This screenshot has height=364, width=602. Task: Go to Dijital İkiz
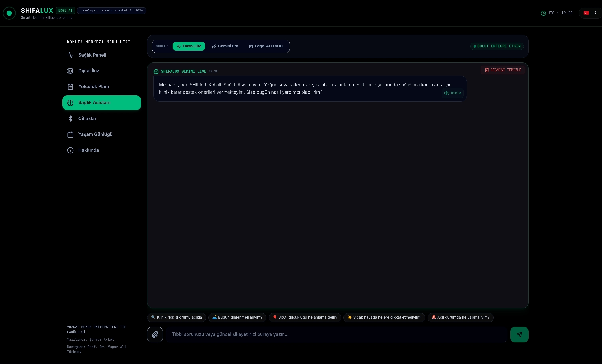(102, 71)
